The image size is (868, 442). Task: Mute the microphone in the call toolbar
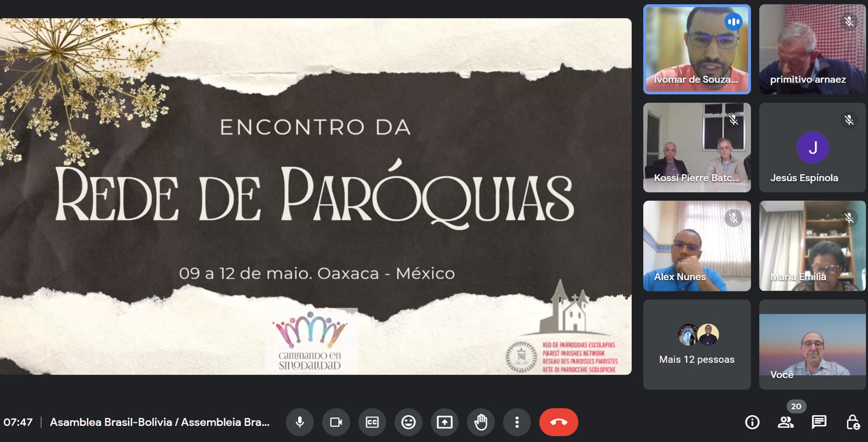300,422
